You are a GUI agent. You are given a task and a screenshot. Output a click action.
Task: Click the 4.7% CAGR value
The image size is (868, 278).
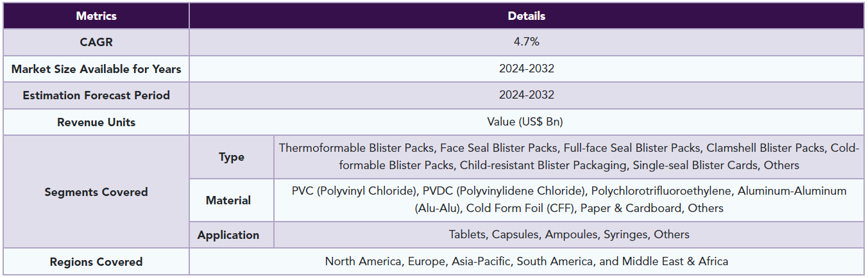(527, 42)
